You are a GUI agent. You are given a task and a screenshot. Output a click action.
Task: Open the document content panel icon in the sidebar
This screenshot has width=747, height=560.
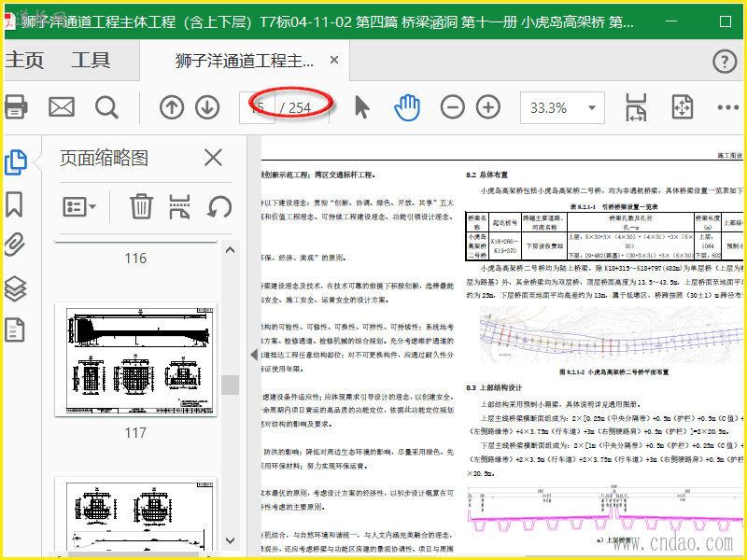pos(14,330)
